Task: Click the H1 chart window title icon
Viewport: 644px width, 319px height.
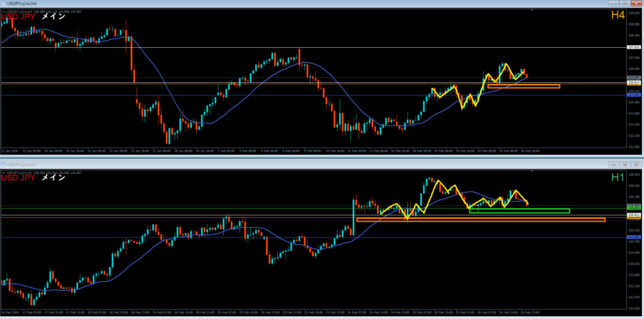Action: [x=3, y=165]
